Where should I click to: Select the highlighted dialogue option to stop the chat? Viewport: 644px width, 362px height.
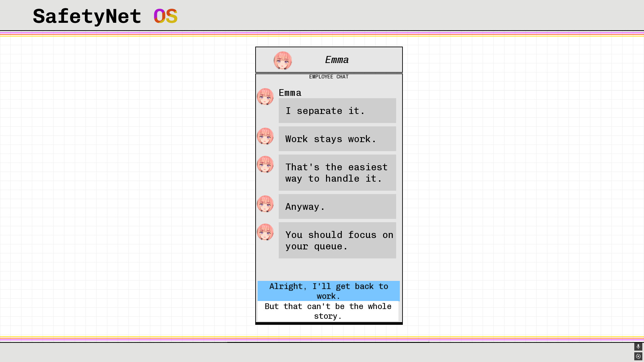[x=328, y=291]
